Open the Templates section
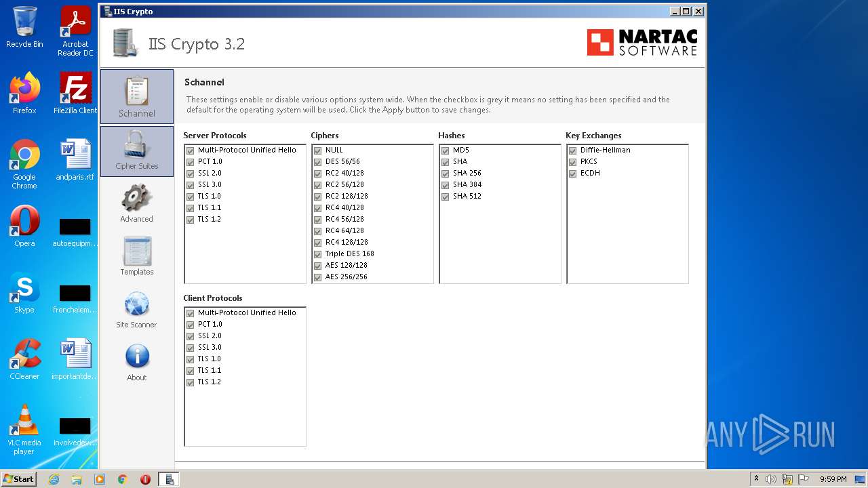 pyautogui.click(x=137, y=256)
